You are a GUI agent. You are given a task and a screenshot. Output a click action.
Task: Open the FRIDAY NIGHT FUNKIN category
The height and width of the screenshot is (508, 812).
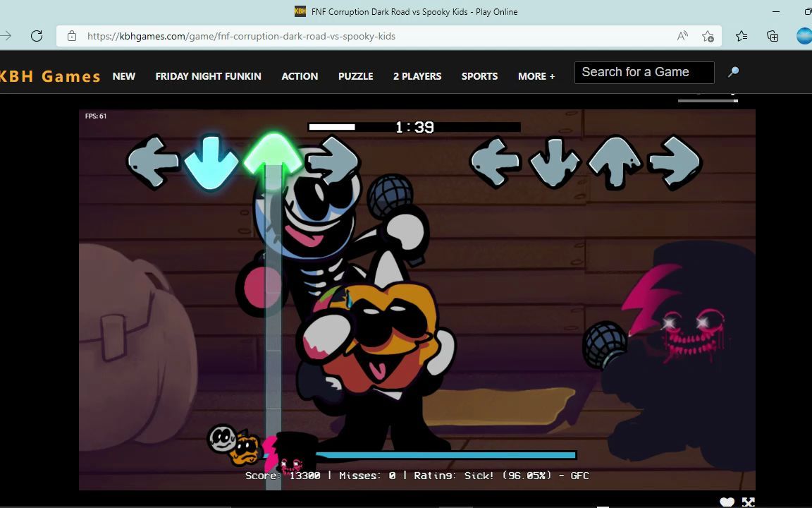coord(208,76)
